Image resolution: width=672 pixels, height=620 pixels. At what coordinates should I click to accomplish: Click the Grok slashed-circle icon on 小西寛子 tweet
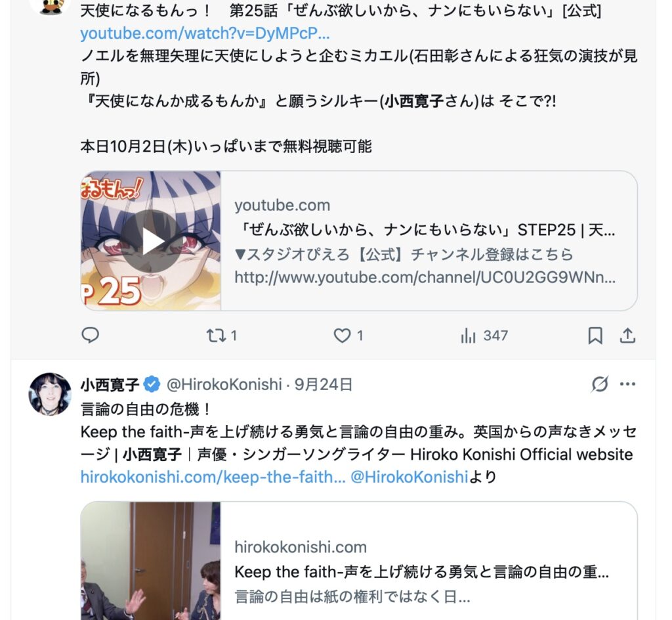599,384
